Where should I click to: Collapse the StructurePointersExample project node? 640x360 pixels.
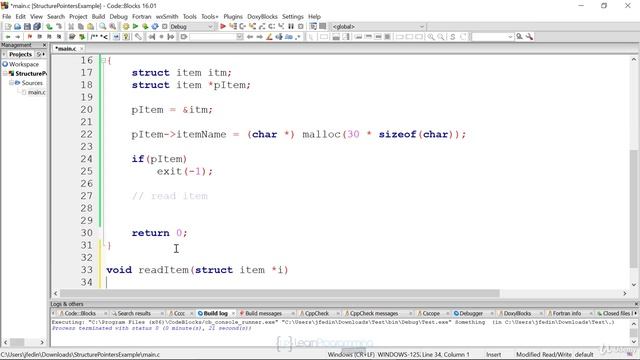pos(5,73)
